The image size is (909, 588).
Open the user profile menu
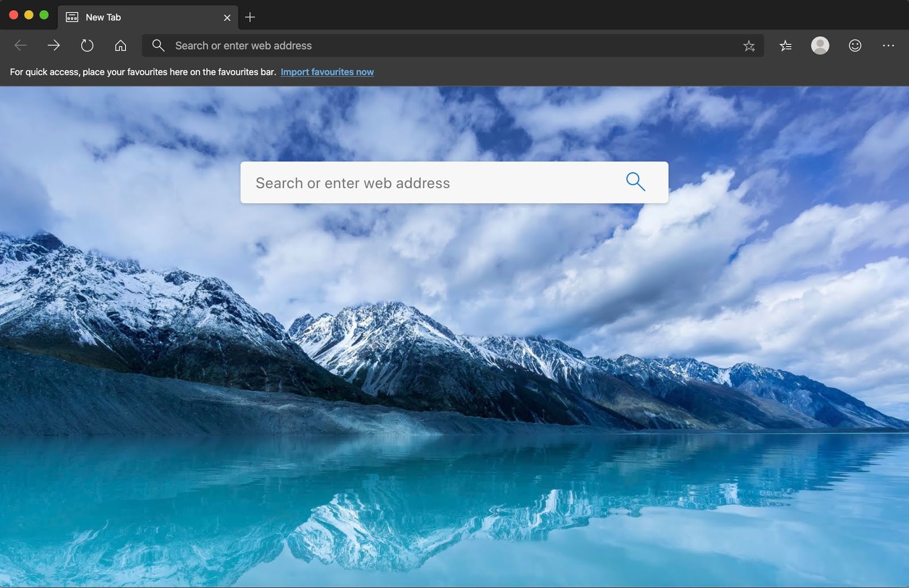coord(820,45)
